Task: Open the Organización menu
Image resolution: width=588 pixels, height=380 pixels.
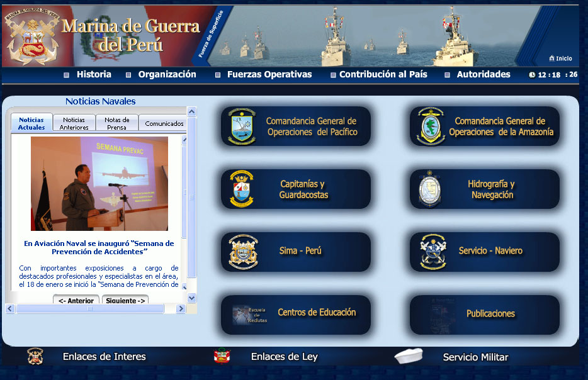Action: pyautogui.click(x=167, y=74)
